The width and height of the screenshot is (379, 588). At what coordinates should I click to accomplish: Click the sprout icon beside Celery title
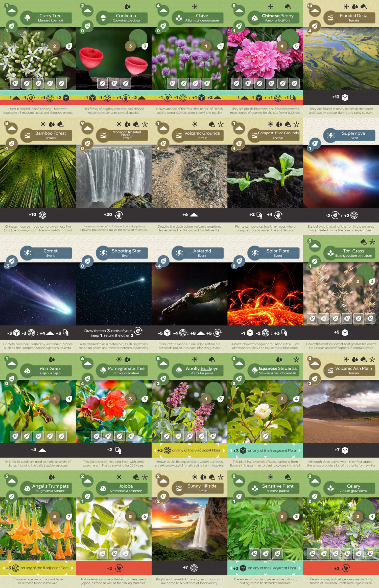[x=330, y=488]
